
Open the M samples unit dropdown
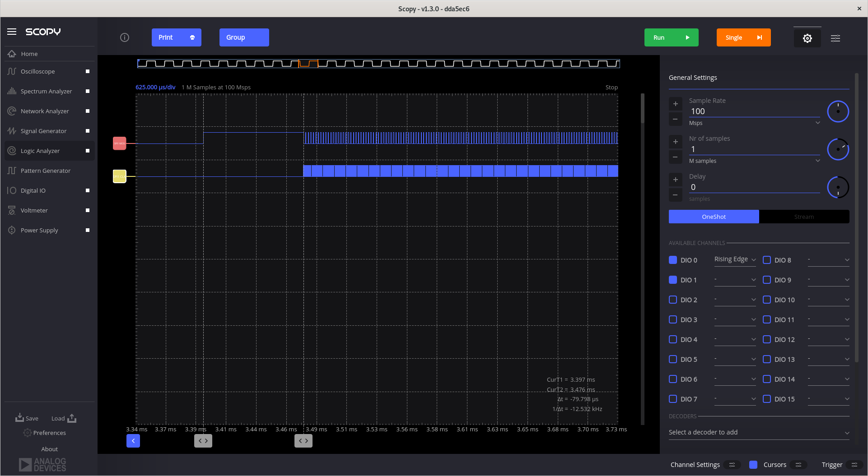coord(754,161)
